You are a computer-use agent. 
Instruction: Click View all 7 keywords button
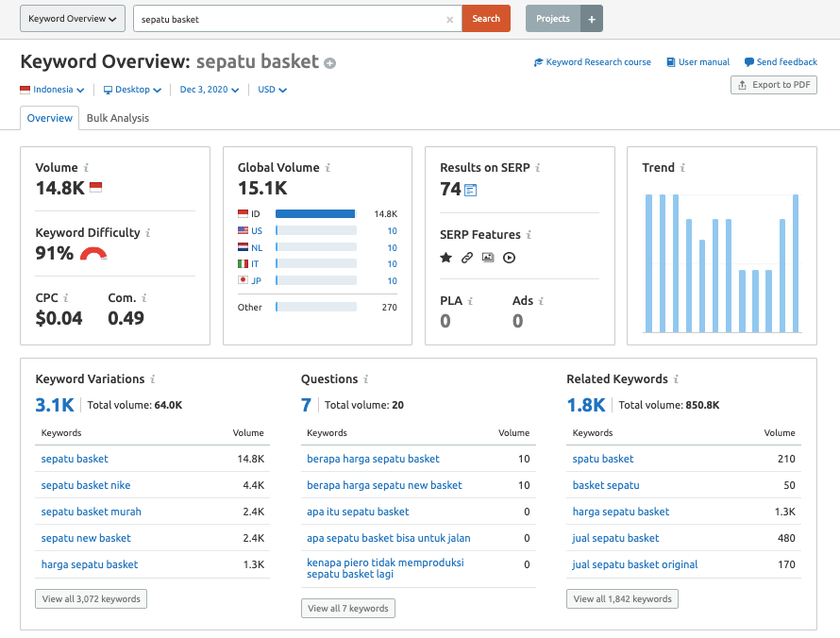point(348,609)
